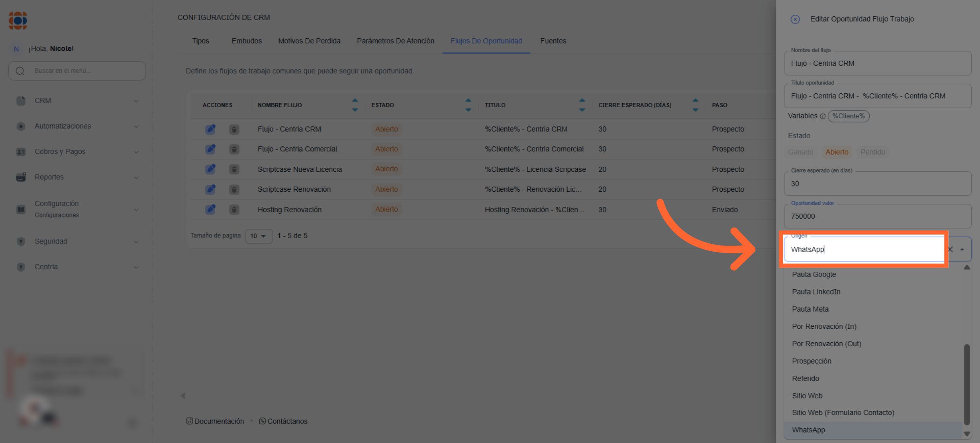Image resolution: width=980 pixels, height=443 pixels.
Task: Switch to the Embudos tab
Action: pyautogui.click(x=247, y=41)
